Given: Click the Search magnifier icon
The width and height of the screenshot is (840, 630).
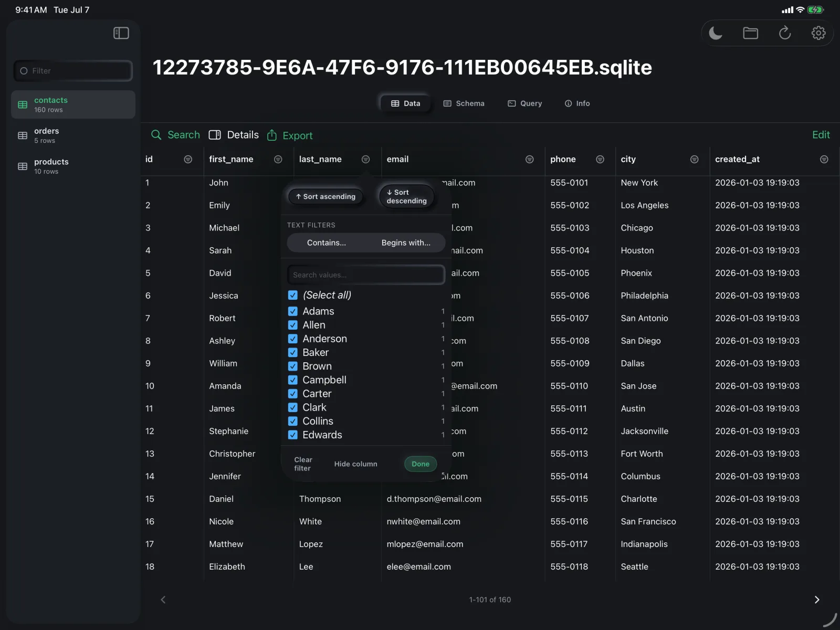Looking at the screenshot, I should (156, 135).
